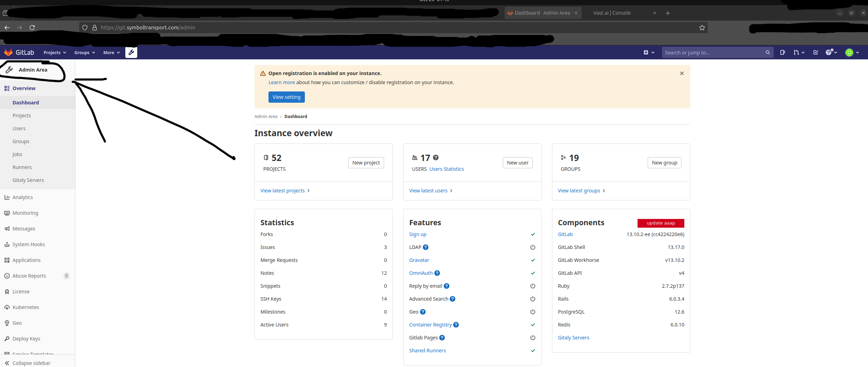
Task: Select Runners in the sidebar
Action: point(22,167)
